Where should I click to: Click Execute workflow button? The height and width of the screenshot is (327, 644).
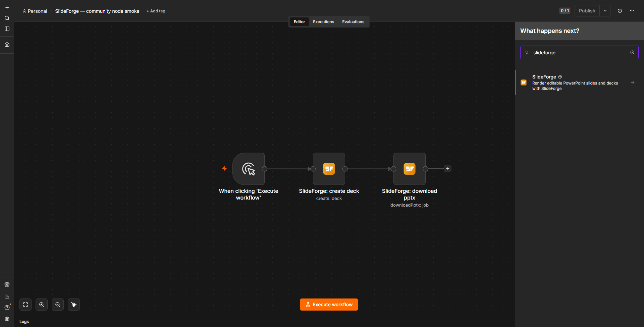tap(329, 305)
